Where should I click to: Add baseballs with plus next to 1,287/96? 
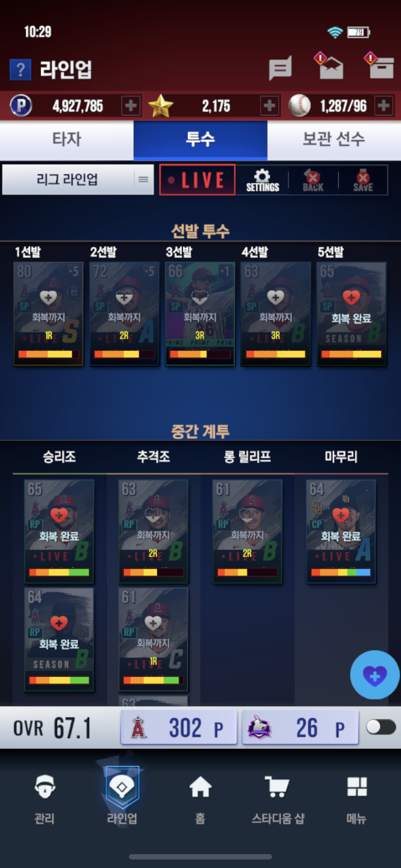(383, 106)
